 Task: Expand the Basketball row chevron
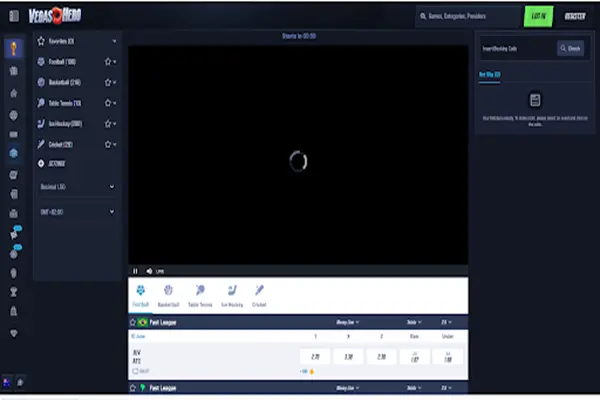click(x=115, y=82)
